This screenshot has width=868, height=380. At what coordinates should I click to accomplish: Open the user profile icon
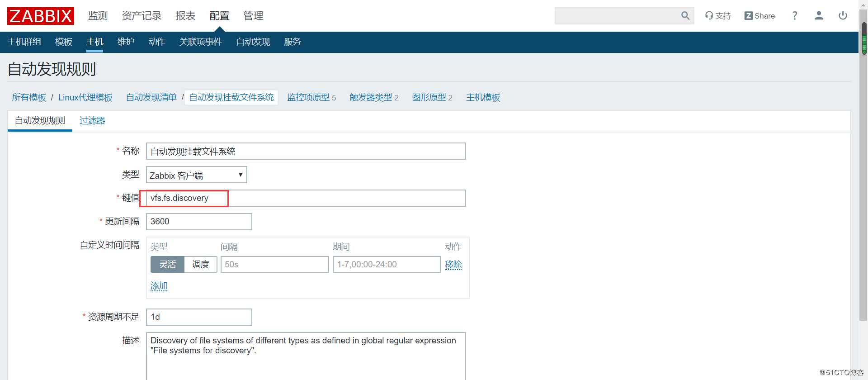pos(819,16)
